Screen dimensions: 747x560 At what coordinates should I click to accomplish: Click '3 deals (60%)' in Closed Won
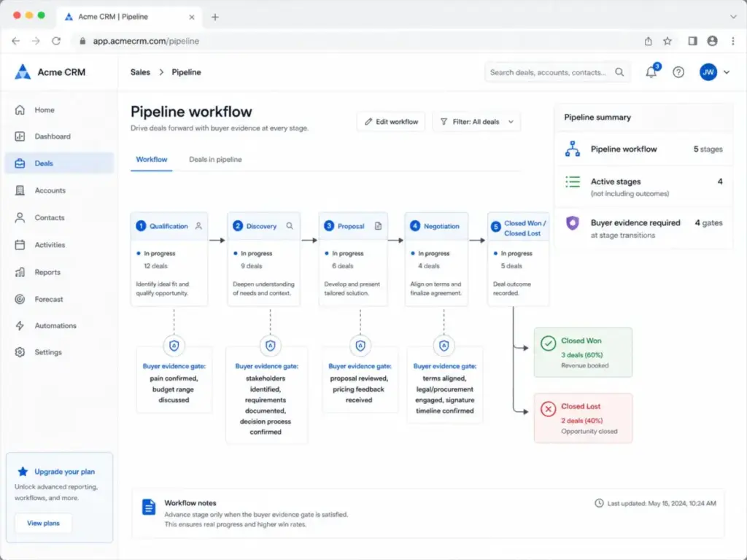[581, 355]
